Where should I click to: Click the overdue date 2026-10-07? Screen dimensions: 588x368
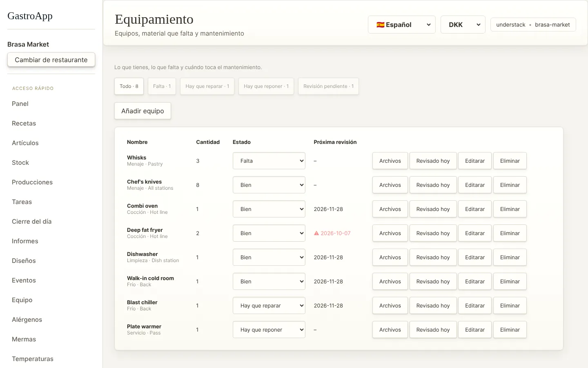click(336, 233)
